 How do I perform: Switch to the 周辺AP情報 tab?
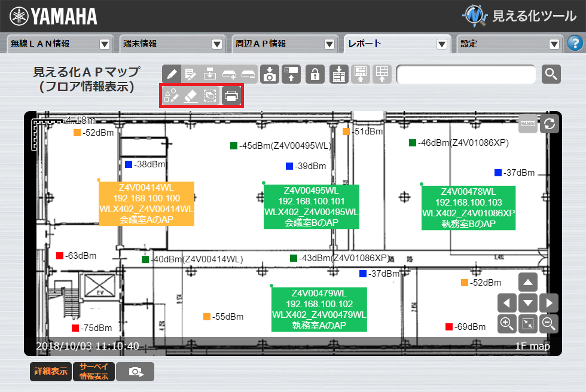276,44
